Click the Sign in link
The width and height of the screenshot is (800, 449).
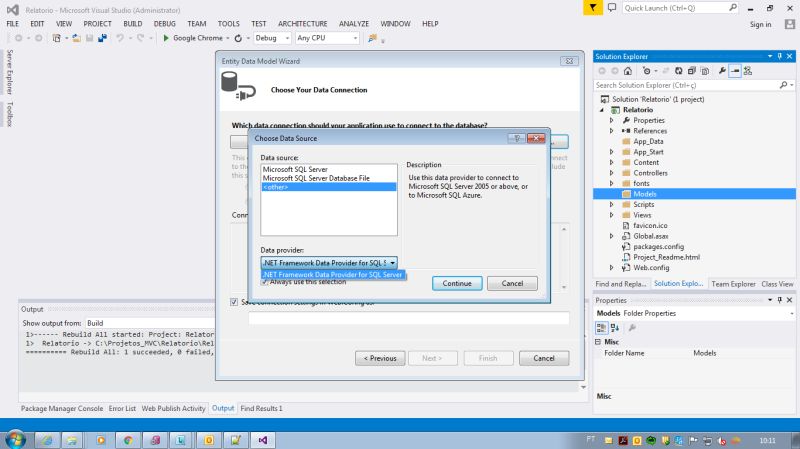point(760,24)
